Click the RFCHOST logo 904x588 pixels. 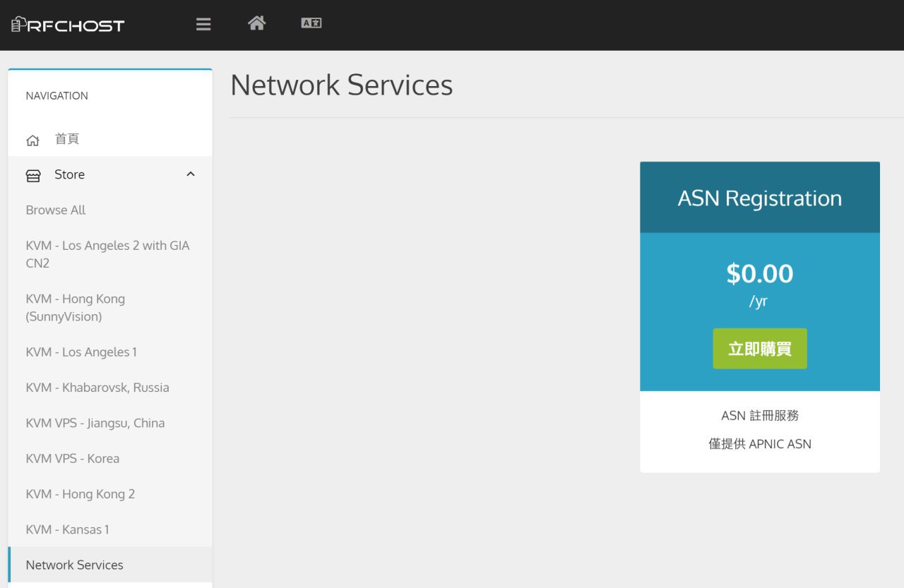coord(68,25)
